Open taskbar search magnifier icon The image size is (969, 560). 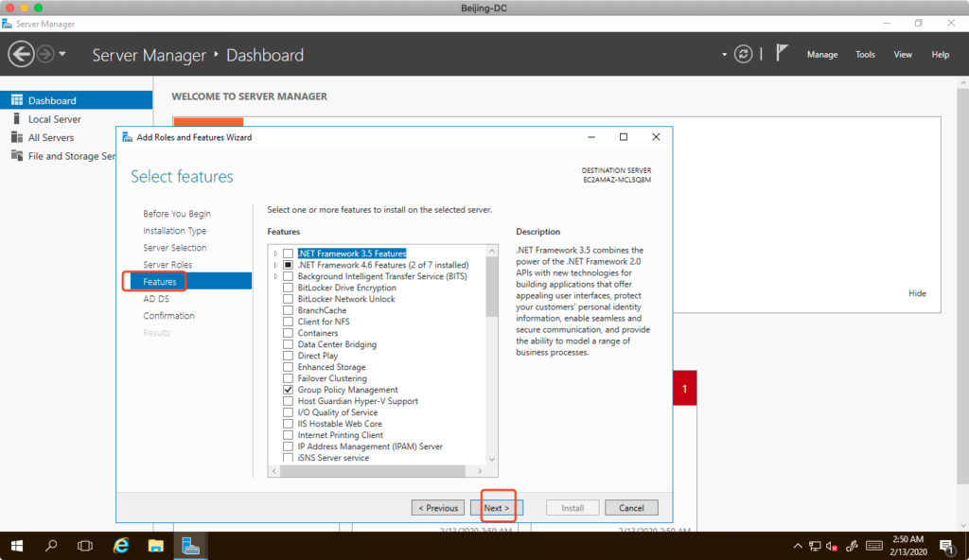[51, 546]
